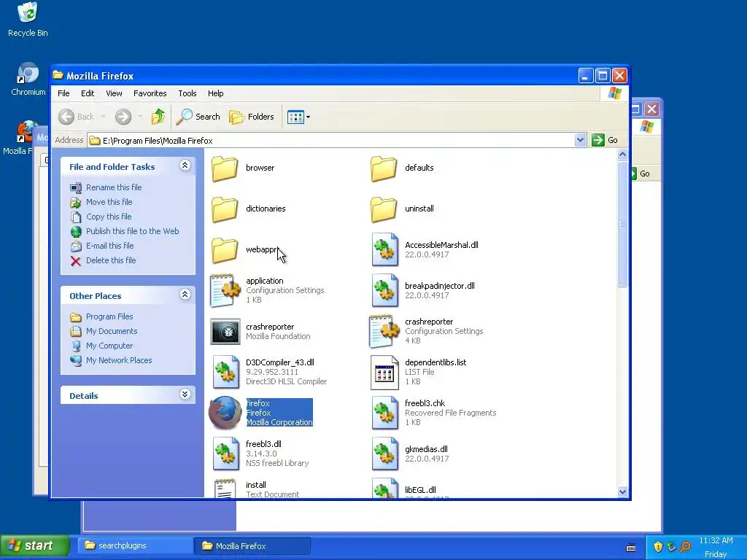This screenshot has width=747, height=560.
Task: Select the uninstall folder icon
Action: click(384, 209)
